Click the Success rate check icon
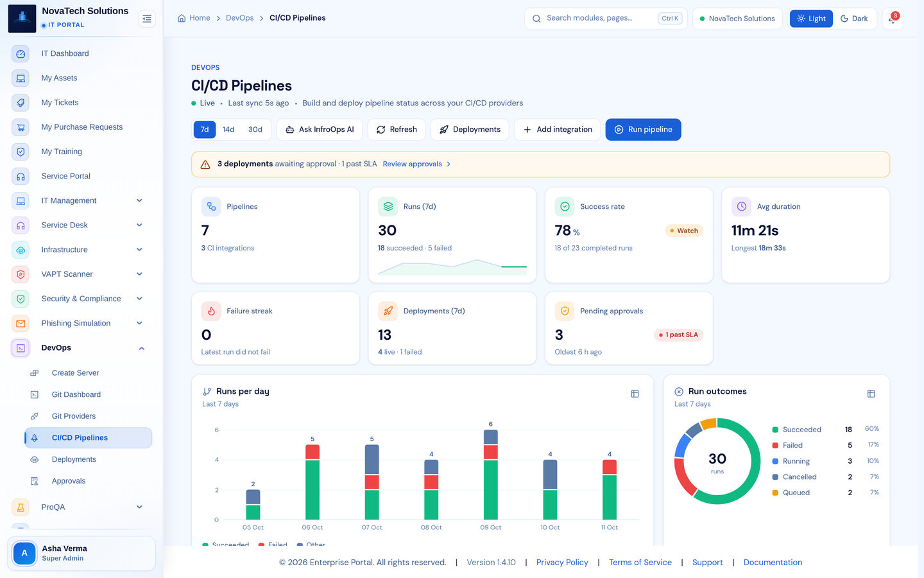The height and width of the screenshot is (578, 924). [x=565, y=207]
